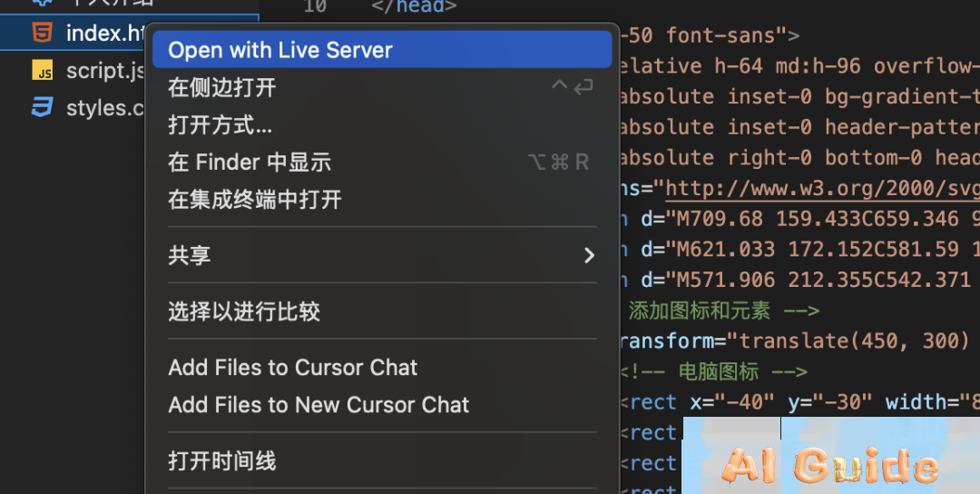Image resolution: width=980 pixels, height=494 pixels.
Task: Select Add Files to Cursor Chat
Action: [x=382, y=367]
